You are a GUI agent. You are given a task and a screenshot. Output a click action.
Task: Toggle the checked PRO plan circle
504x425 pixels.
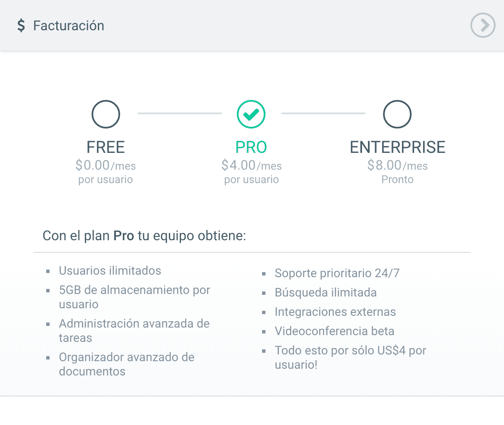click(x=251, y=114)
